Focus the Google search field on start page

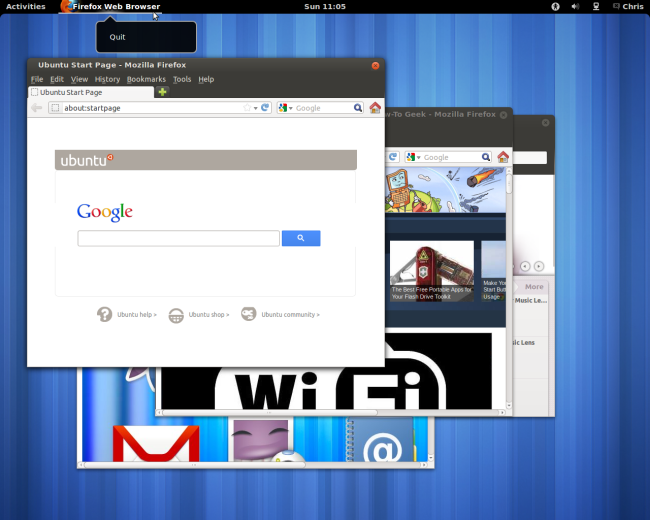click(x=178, y=238)
